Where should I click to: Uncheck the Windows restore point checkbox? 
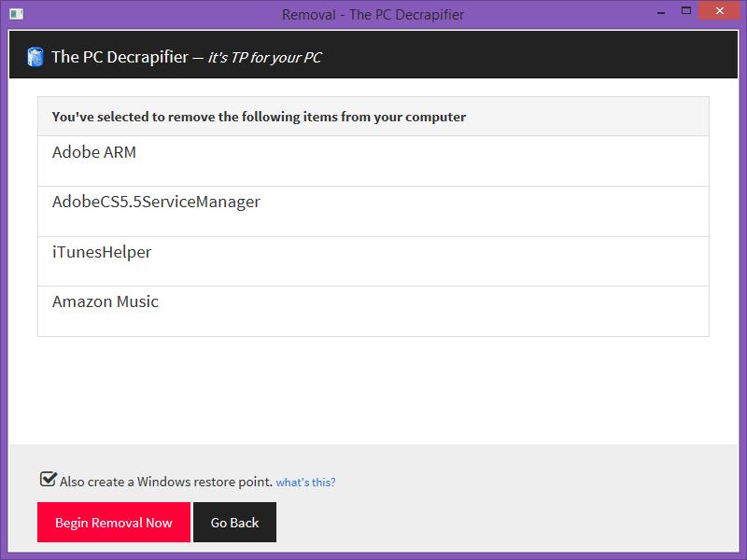click(x=49, y=479)
